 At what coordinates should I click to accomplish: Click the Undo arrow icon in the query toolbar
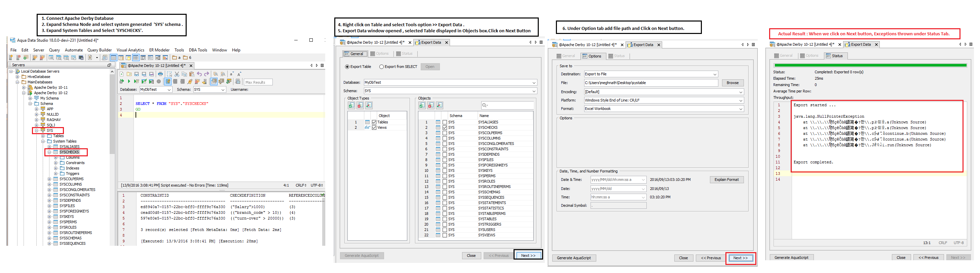click(199, 74)
